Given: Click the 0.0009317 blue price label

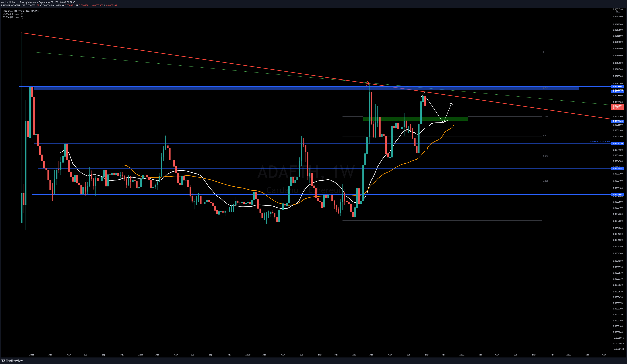Looking at the screenshot, I should [617, 91].
